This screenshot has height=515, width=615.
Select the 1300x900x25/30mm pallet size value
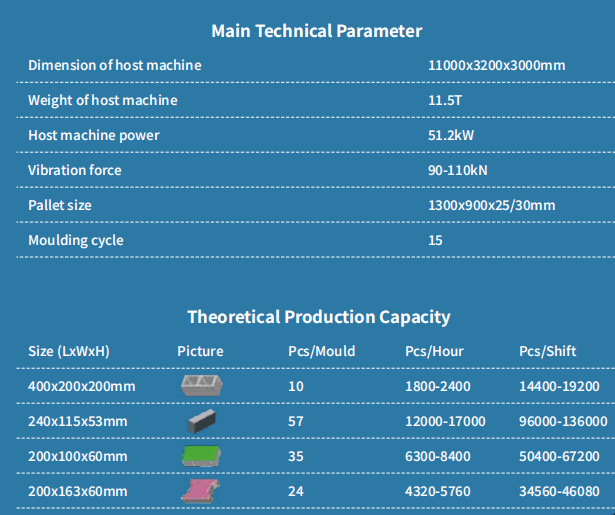point(491,205)
